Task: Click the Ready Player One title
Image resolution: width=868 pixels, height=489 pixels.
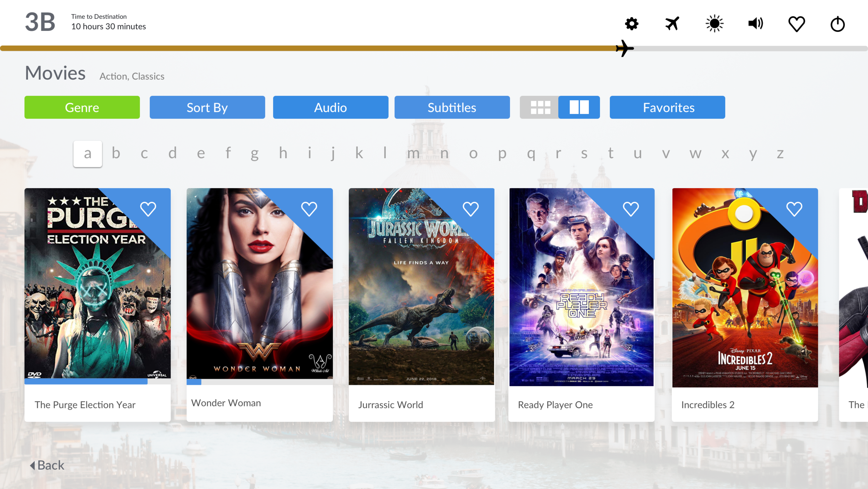Action: [555, 405]
